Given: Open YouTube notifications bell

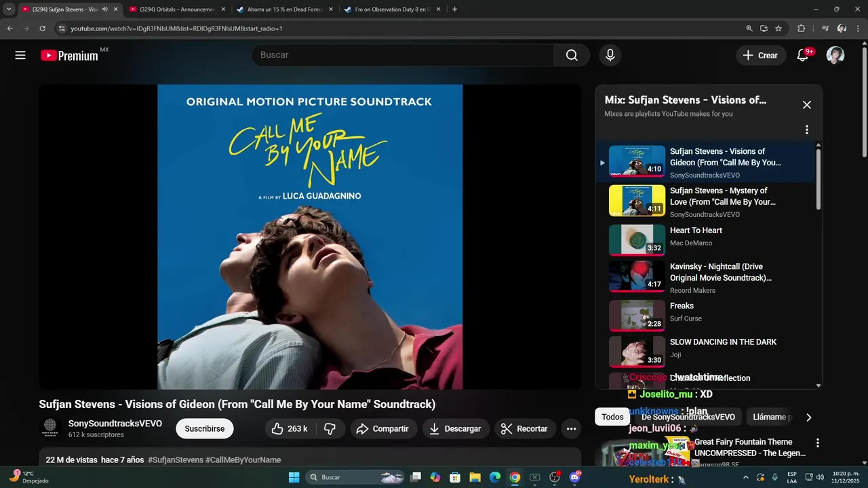Looking at the screenshot, I should [x=803, y=56].
